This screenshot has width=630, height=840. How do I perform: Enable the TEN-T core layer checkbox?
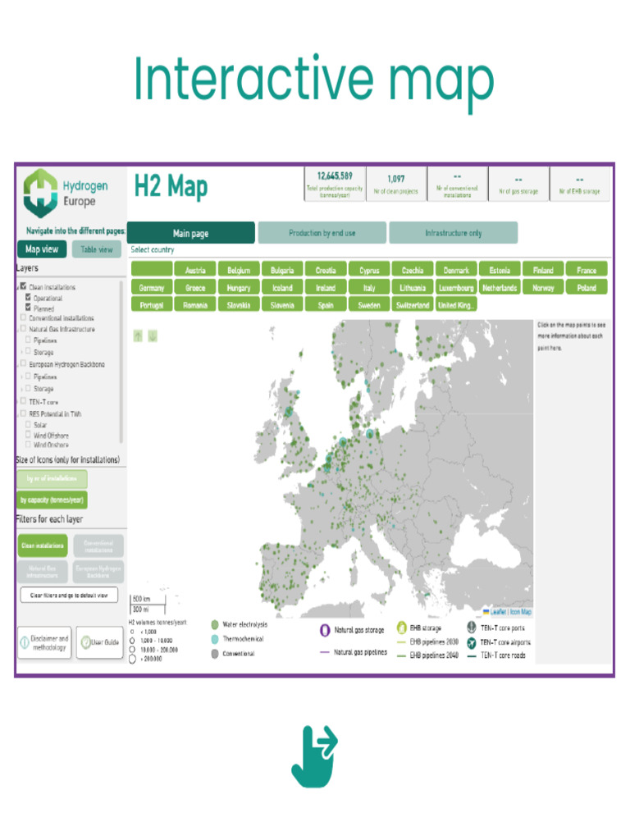pos(23,400)
